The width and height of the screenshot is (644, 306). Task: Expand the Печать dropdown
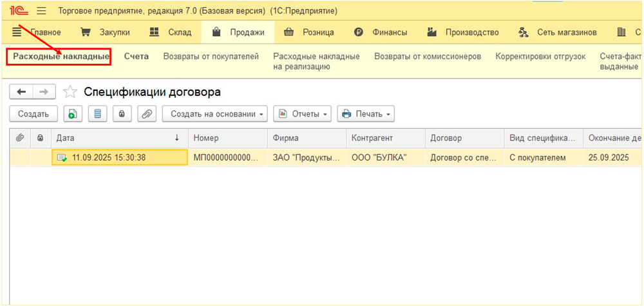click(366, 114)
